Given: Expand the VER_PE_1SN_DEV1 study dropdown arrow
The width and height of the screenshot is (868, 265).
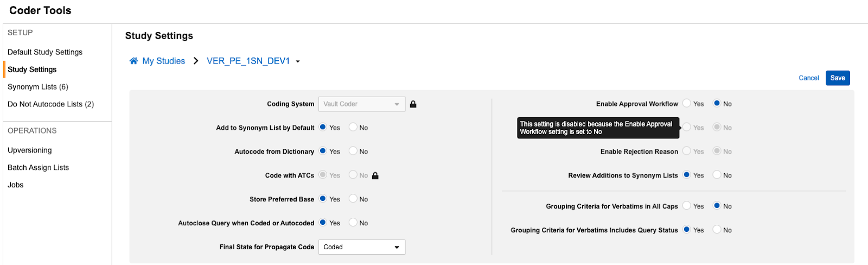Looking at the screenshot, I should (x=298, y=61).
